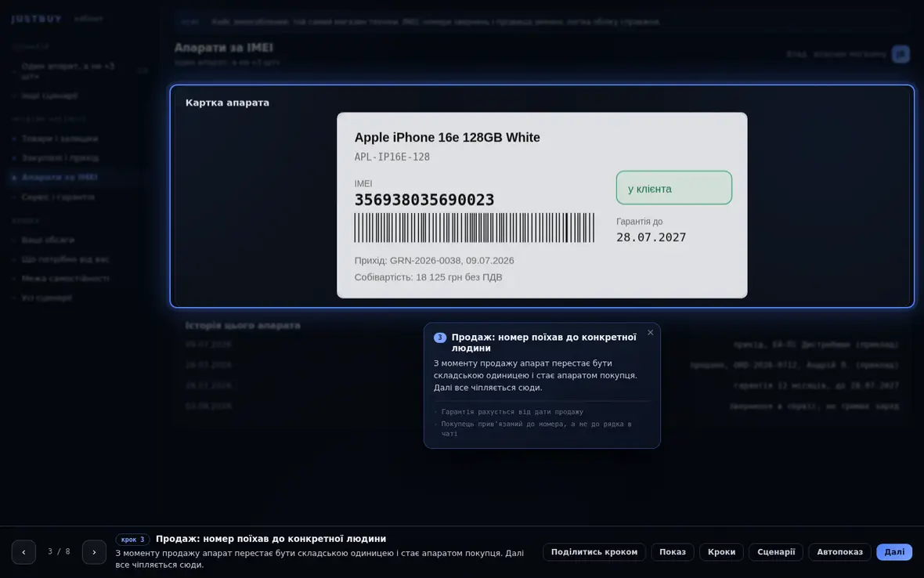Click the IMEI number 356938035690023
924x578 pixels.
pyautogui.click(x=424, y=200)
